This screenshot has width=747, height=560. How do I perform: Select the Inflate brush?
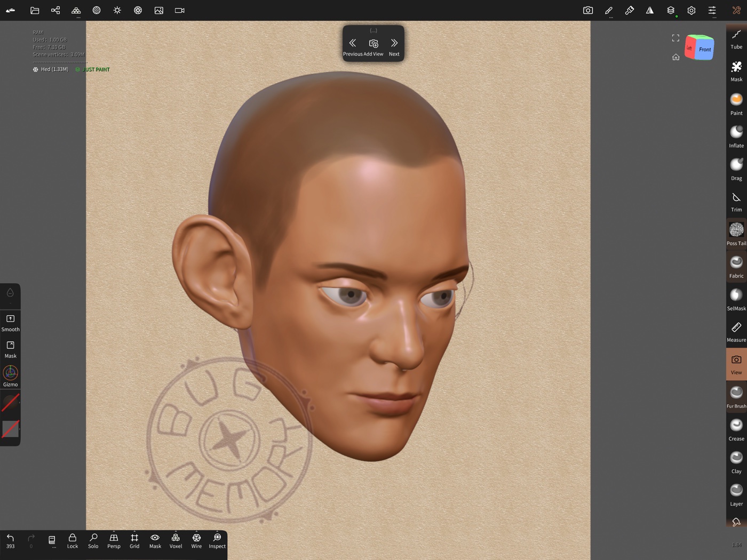click(x=736, y=137)
